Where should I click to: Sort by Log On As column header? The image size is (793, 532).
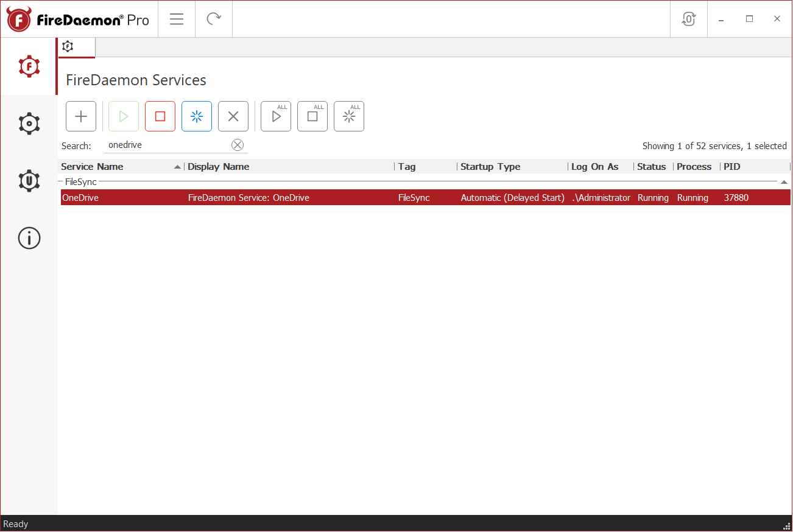click(x=601, y=167)
